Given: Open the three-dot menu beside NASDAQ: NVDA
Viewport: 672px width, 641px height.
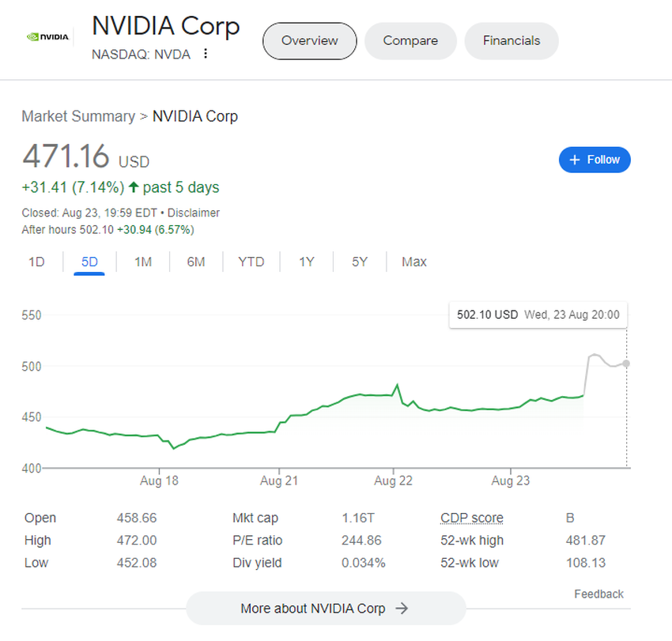Looking at the screenshot, I should click(205, 54).
